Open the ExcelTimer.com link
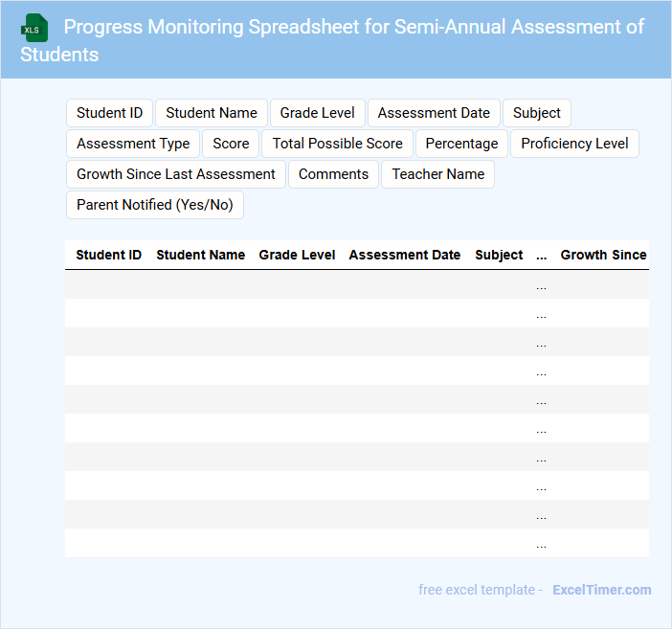The width and height of the screenshot is (672, 629). click(601, 590)
